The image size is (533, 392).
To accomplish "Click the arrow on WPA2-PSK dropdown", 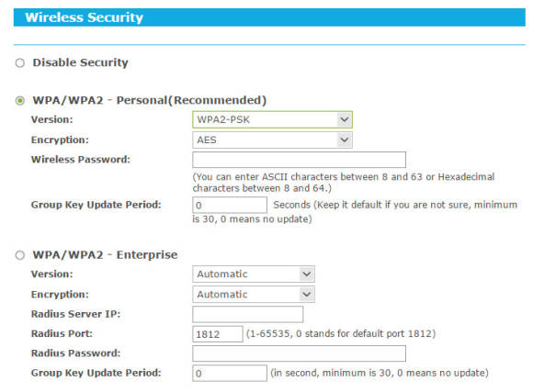I will point(345,119).
